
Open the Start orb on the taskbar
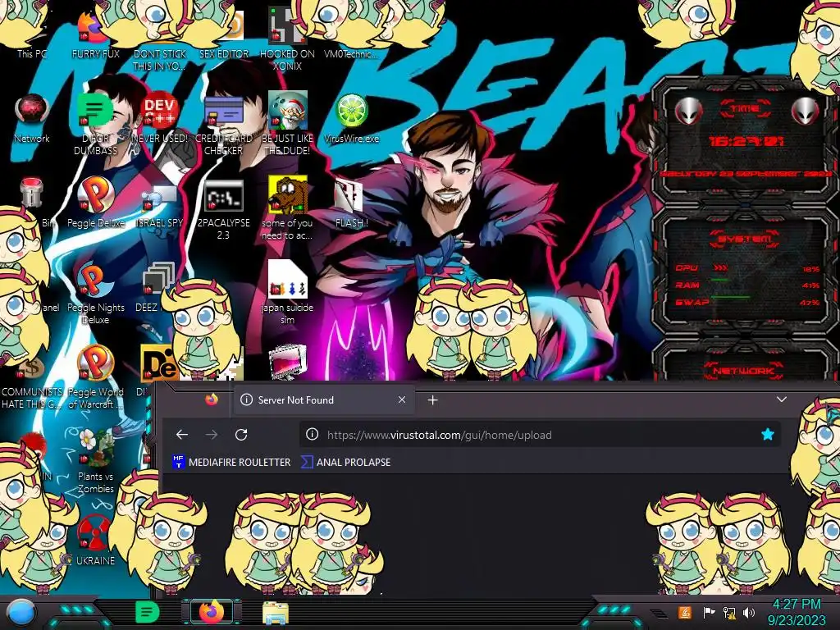[21, 613]
